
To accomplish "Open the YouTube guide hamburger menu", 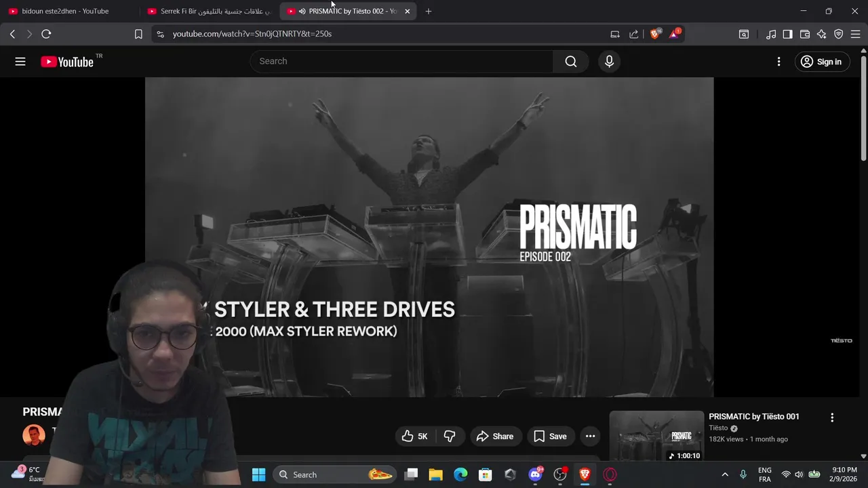I will [x=20, y=62].
